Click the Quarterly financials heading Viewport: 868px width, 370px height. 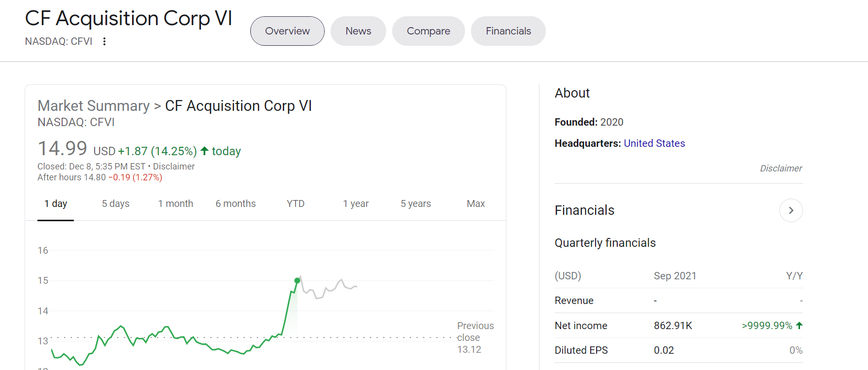tap(605, 243)
